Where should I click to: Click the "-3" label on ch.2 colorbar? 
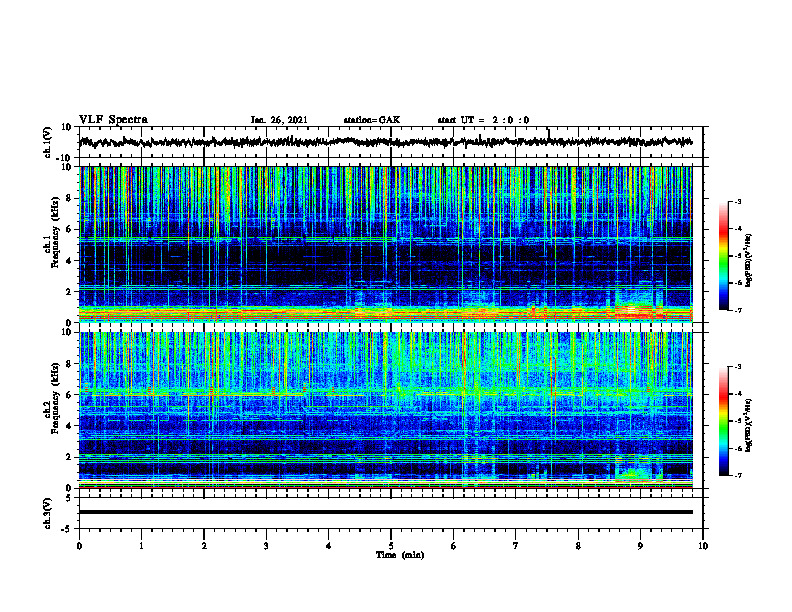click(x=737, y=367)
